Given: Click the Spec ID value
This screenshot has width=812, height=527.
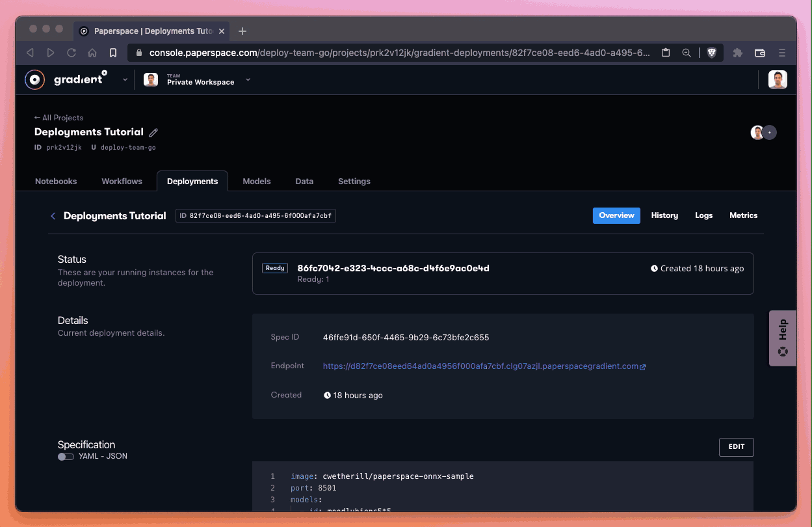Looking at the screenshot, I should pyautogui.click(x=406, y=338).
